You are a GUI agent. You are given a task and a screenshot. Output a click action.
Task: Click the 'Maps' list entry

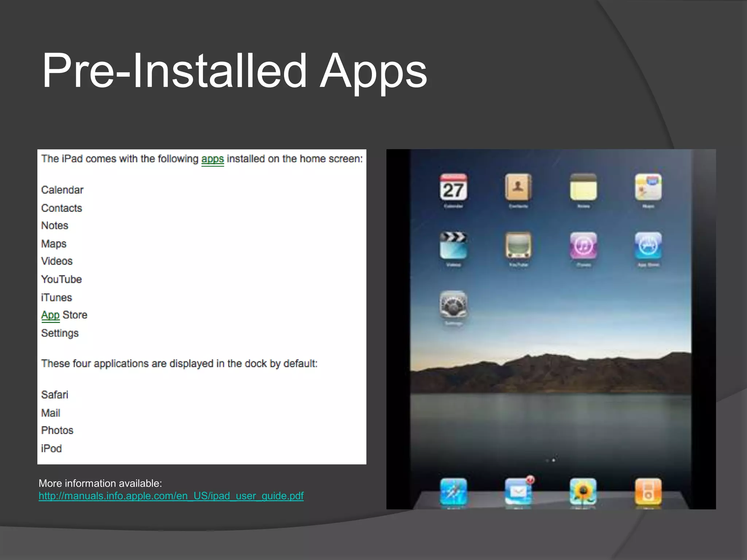(x=54, y=244)
